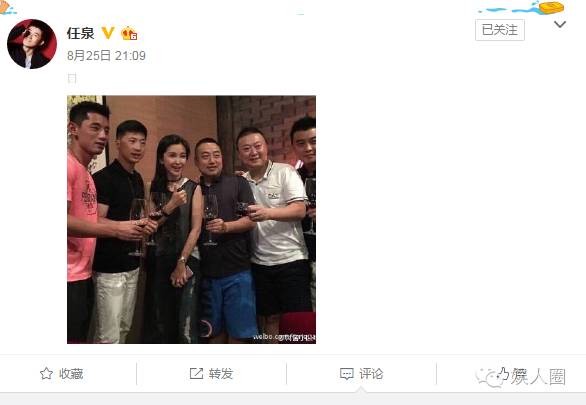Expand the post options chevron

pos(560,25)
